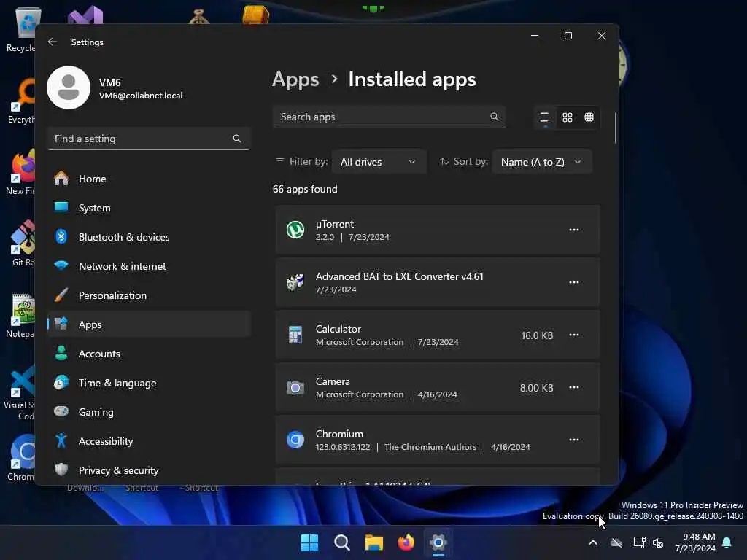The image size is (747, 560).
Task: Select Visual Studio Code desktop shortcut
Action: coord(20,393)
